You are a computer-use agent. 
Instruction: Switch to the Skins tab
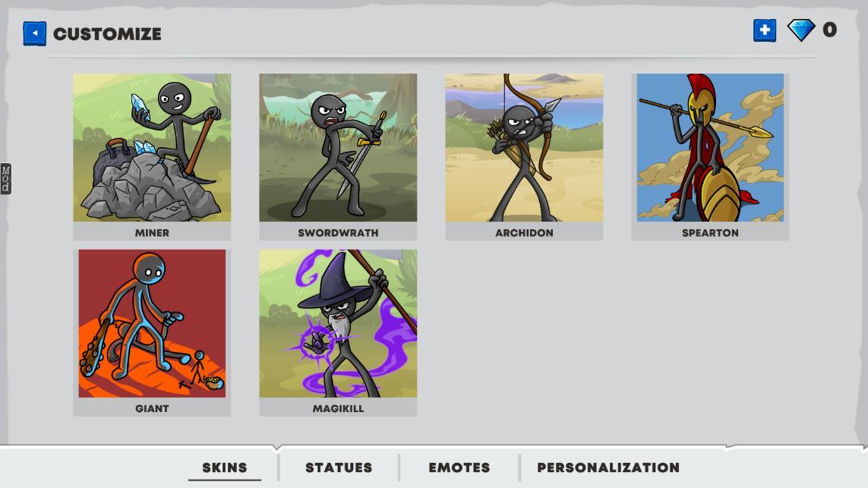(x=224, y=468)
